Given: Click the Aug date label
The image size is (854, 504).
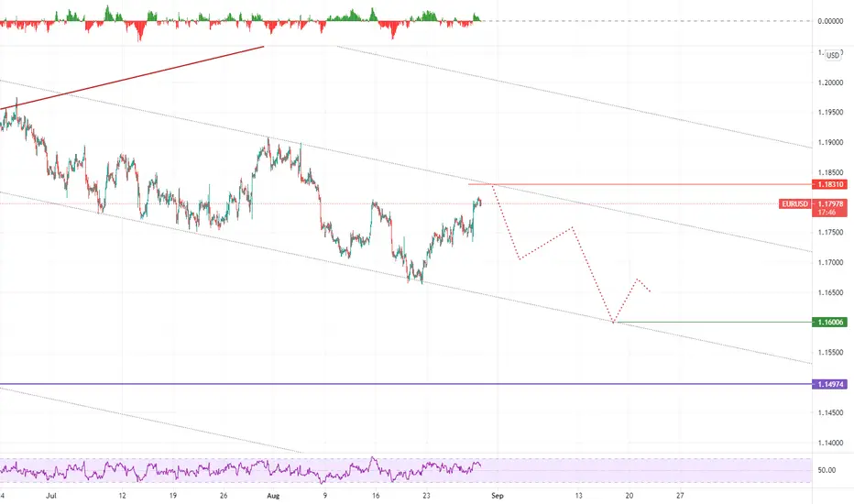Looking at the screenshot, I should coord(273,496).
